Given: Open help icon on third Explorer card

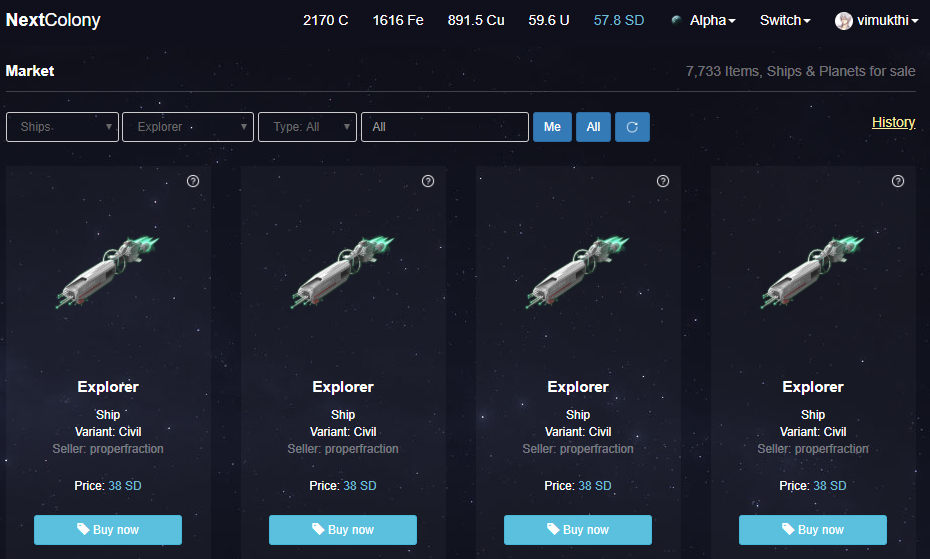Looking at the screenshot, I should pyautogui.click(x=663, y=181).
